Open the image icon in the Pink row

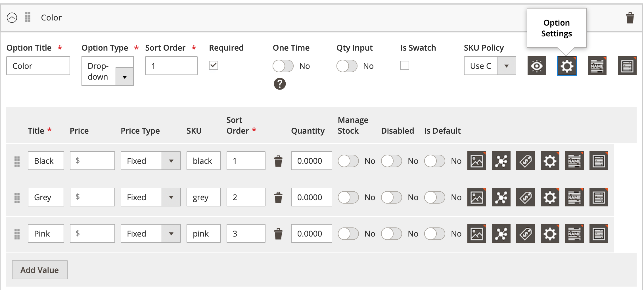(476, 233)
